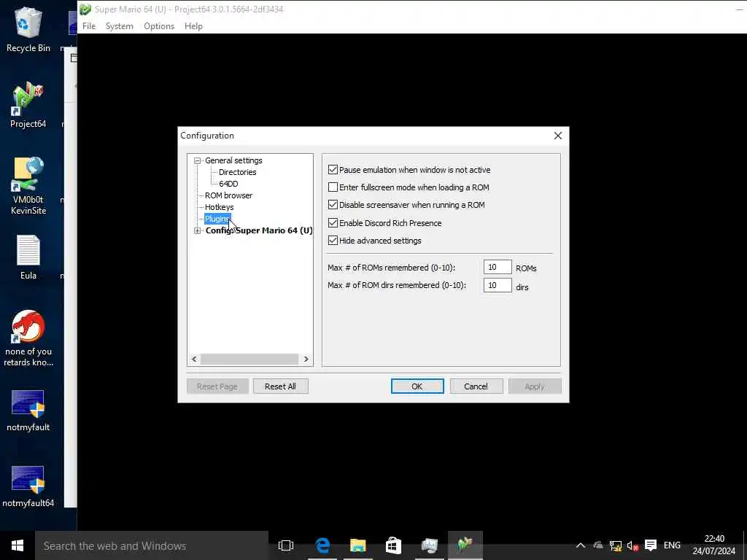Screen dimensions: 747x560
Task: Click the Reset Page button
Action: pos(217,386)
